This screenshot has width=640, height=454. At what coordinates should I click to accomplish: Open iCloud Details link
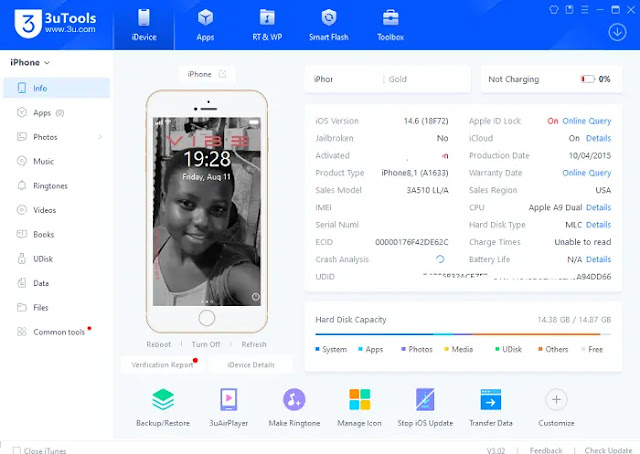[598, 138]
